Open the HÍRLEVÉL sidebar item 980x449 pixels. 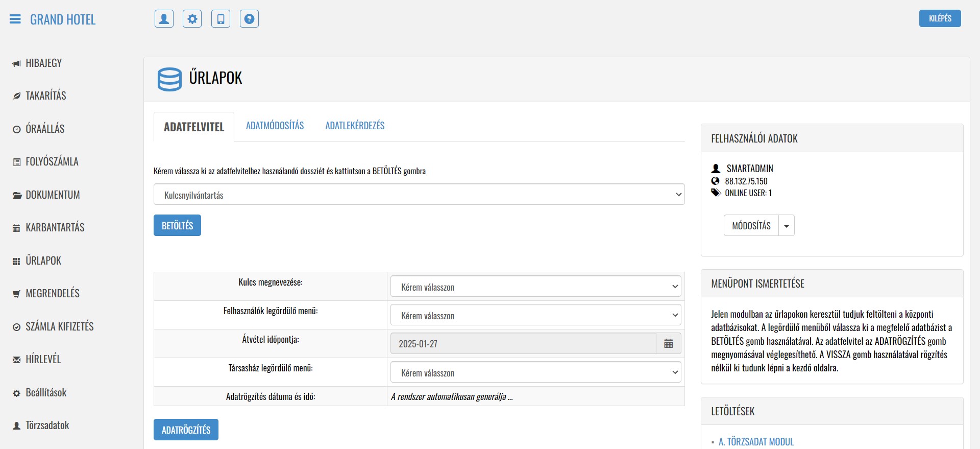(43, 360)
